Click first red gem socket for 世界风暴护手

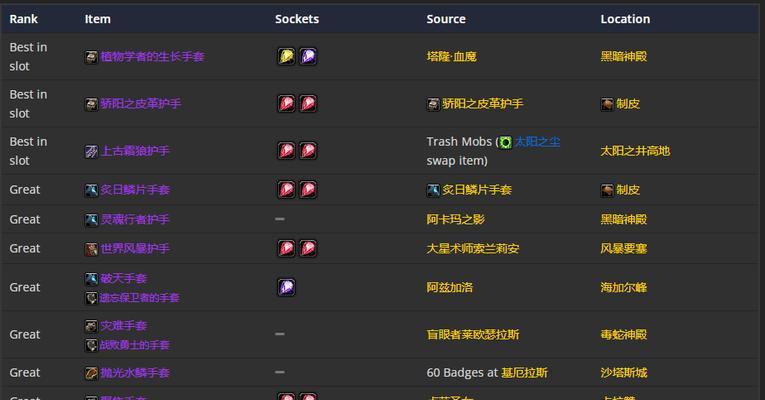point(286,248)
